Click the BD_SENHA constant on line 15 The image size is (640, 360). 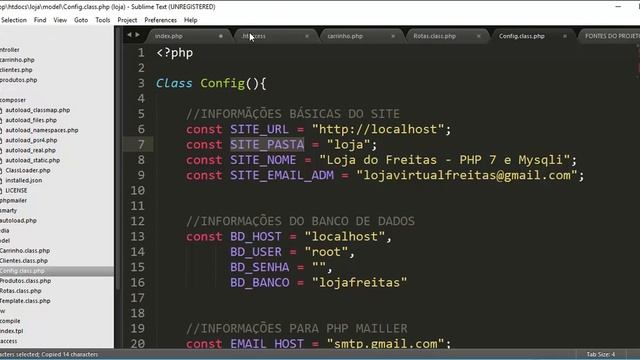[x=260, y=267]
